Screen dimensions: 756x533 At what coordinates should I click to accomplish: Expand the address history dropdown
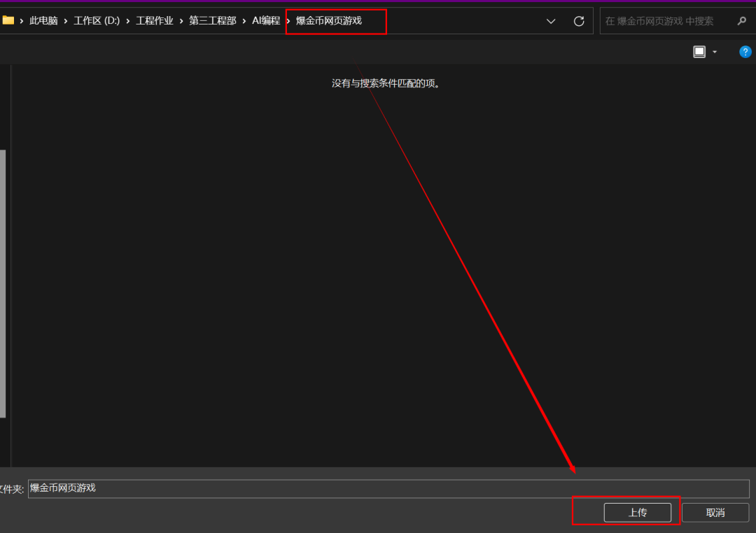(551, 21)
